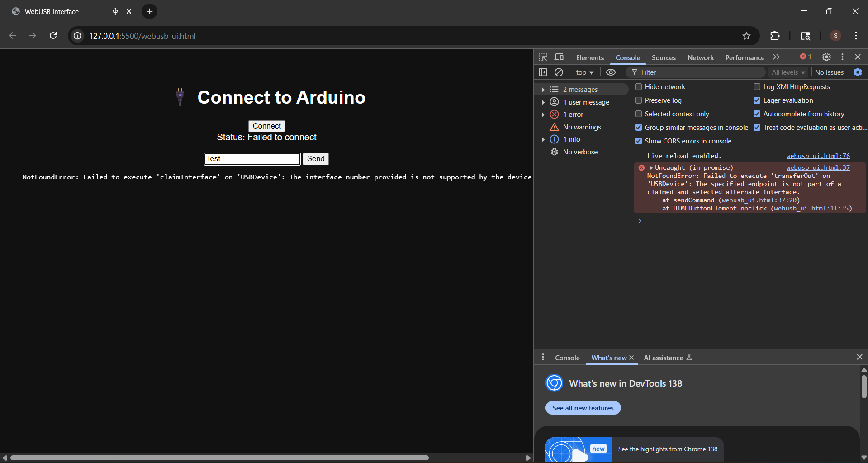Enable Log XMLHttpRequests checkbox

(757, 87)
